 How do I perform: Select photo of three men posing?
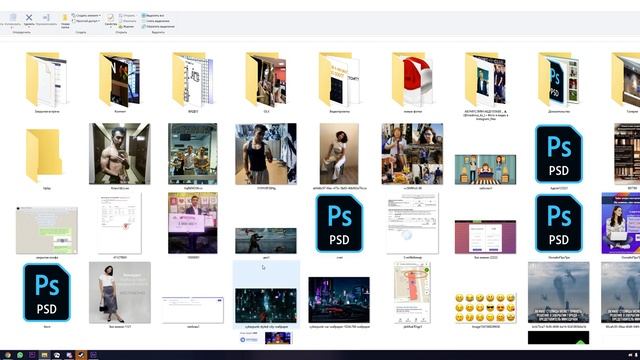[193, 154]
